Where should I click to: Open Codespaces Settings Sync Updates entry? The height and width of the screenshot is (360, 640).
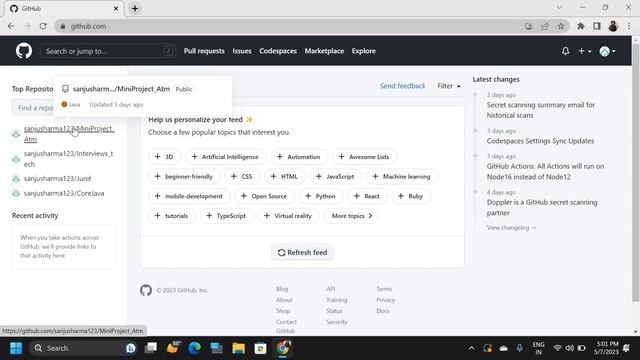pyautogui.click(x=540, y=141)
